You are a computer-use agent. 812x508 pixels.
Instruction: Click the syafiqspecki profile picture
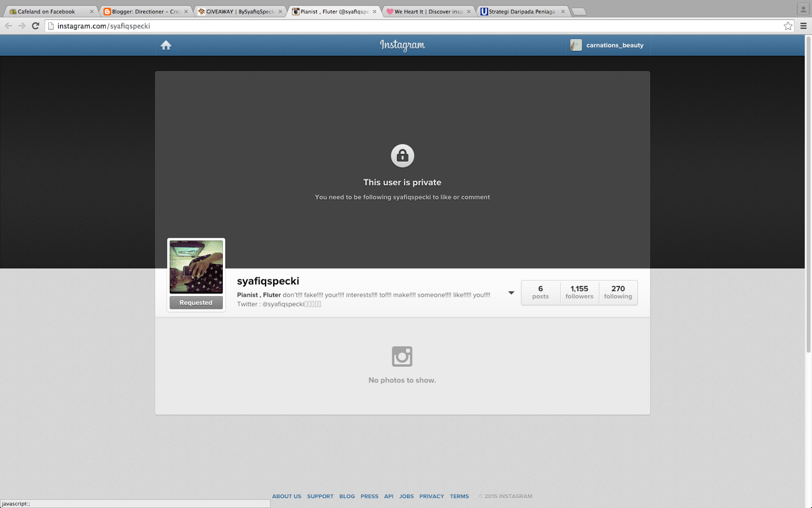pos(196,267)
